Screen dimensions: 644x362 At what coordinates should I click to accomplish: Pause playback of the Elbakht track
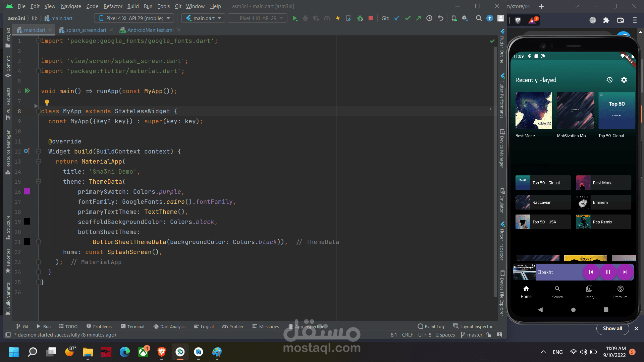(608, 272)
